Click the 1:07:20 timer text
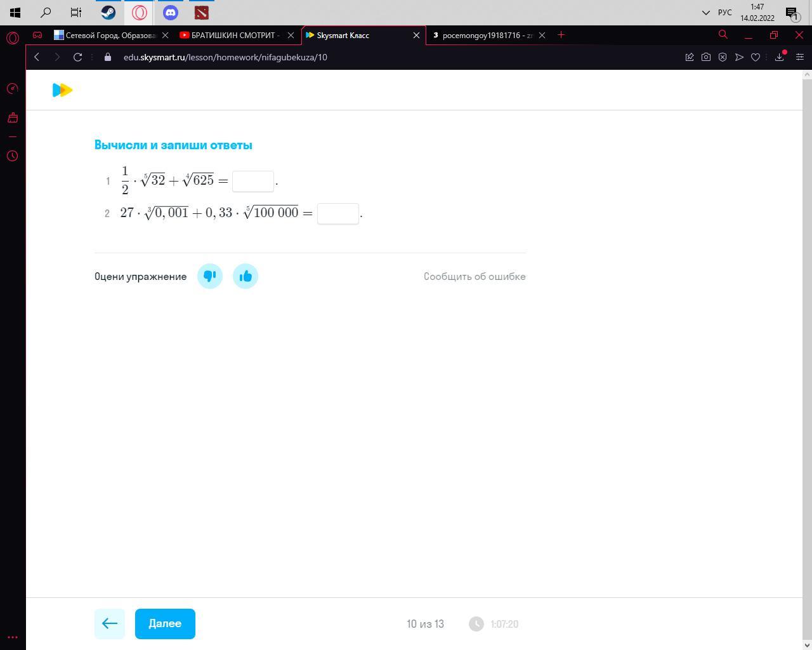812x650 pixels. click(504, 624)
